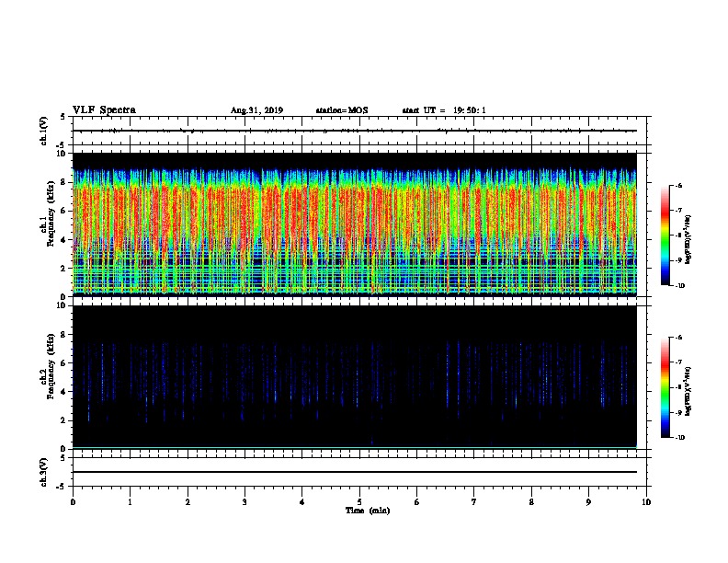Click time axis tick label "9"
The width and height of the screenshot is (728, 563).
pos(588,502)
